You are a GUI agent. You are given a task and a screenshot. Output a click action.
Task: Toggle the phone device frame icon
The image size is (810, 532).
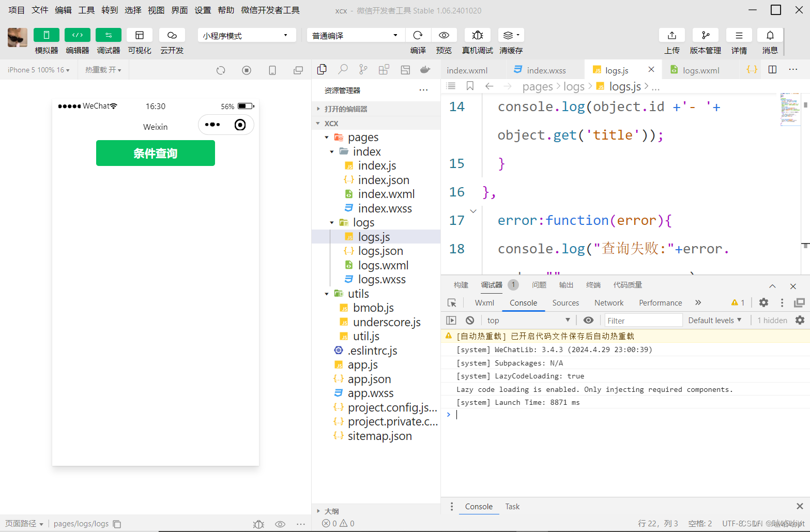[272, 70]
